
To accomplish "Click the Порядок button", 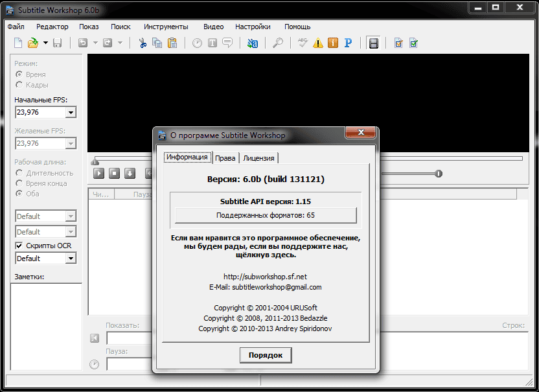I will [x=266, y=355].
